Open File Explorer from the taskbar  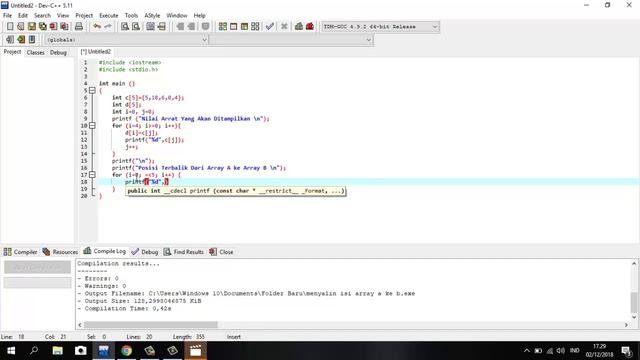pyautogui.click(x=58, y=351)
